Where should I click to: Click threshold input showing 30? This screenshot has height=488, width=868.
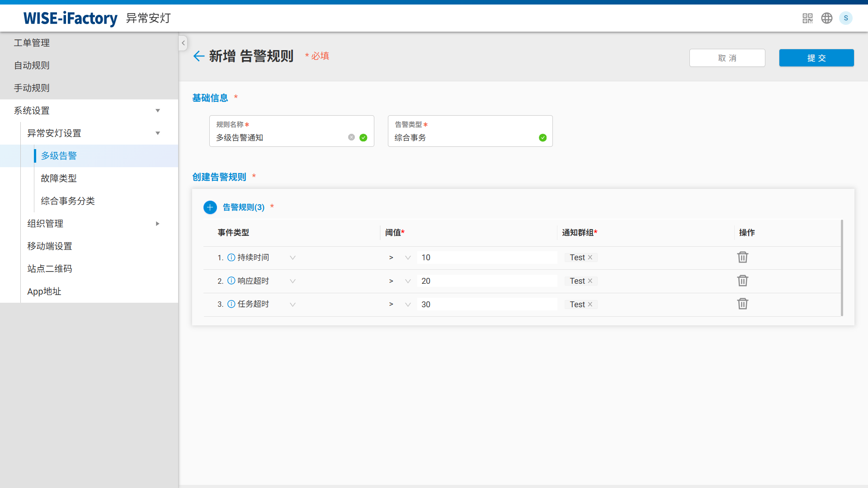[487, 305]
